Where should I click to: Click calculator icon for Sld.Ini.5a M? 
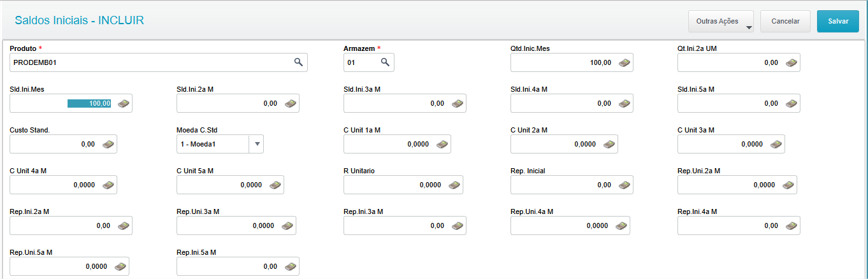791,103
